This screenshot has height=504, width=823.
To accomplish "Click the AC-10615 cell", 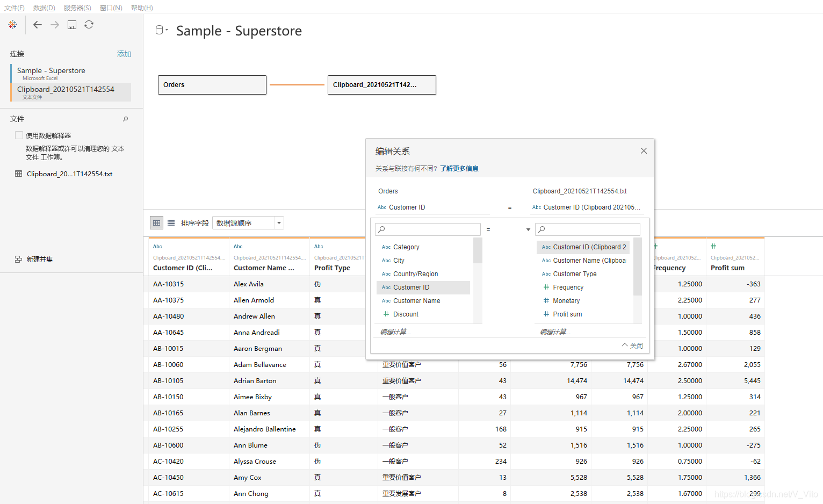I will click(x=189, y=494).
